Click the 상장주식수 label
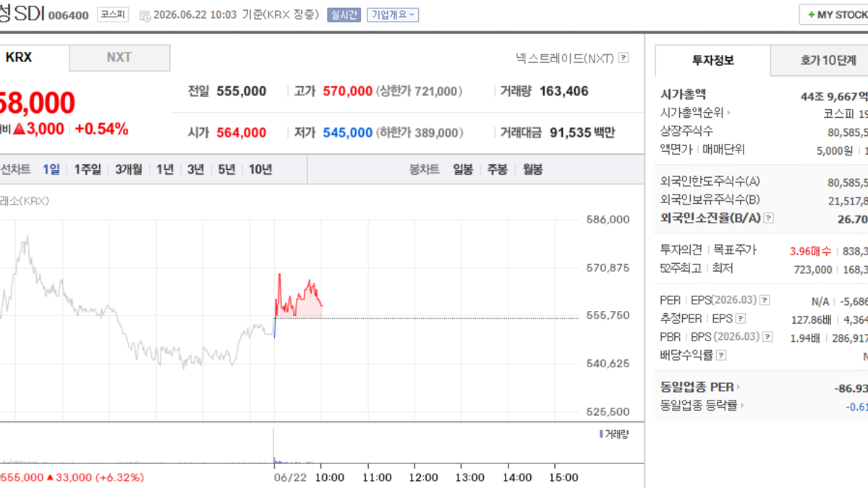The height and width of the screenshot is (488, 868). (x=686, y=131)
